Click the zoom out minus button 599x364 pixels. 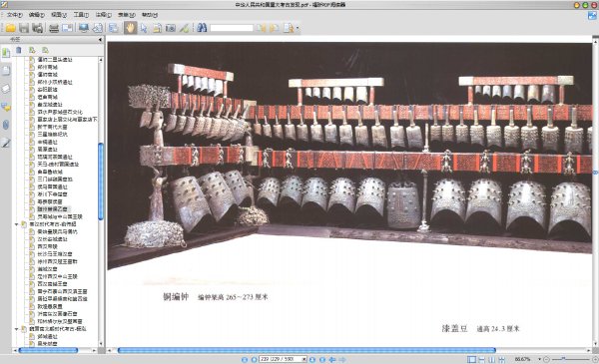click(x=547, y=359)
